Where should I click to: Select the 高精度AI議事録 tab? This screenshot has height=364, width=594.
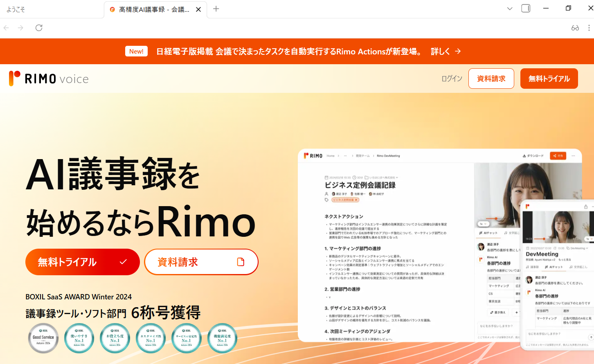155,9
